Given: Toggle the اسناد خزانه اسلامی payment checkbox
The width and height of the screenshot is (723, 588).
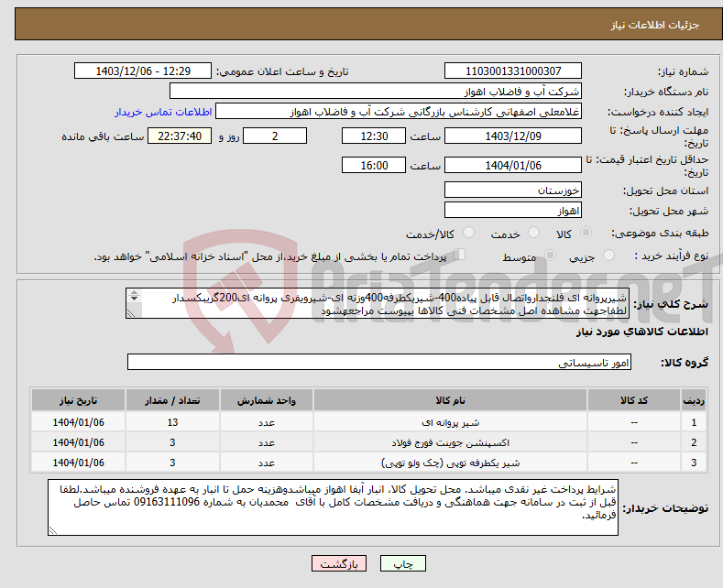Looking at the screenshot, I should pyautogui.click(x=460, y=255).
